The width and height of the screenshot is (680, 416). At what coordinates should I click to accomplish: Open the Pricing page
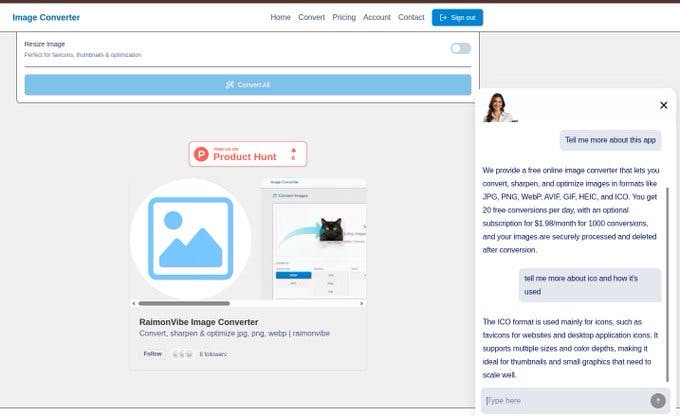[x=344, y=17]
